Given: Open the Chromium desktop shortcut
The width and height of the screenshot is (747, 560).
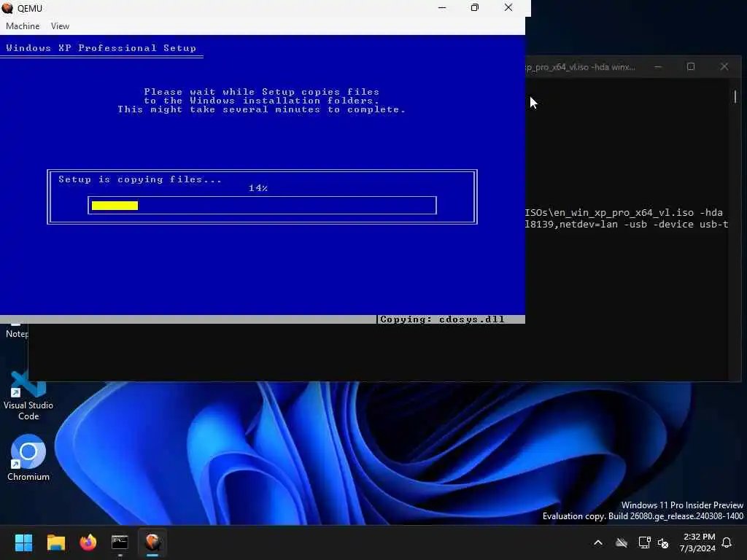Looking at the screenshot, I should click(28, 458).
